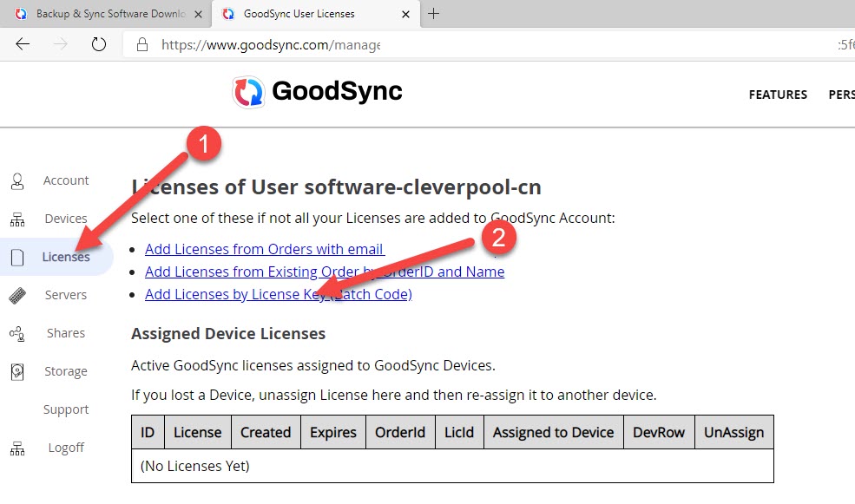Open a new browser tab
This screenshot has width=855, height=504.
[433, 14]
